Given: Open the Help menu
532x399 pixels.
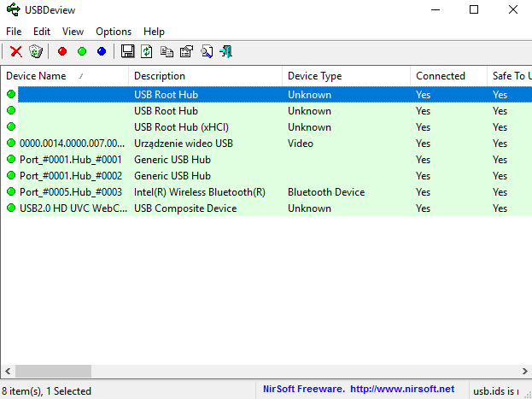Looking at the screenshot, I should point(154,32).
